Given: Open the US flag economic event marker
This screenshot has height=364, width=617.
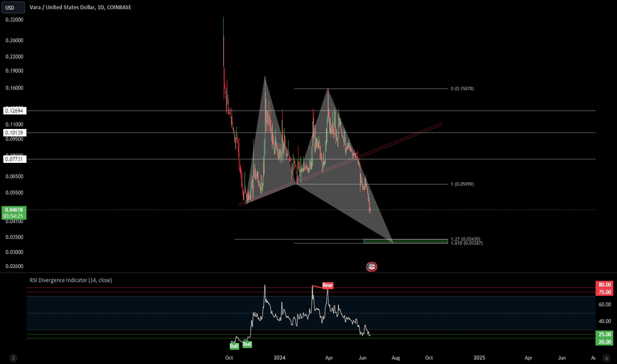Looking at the screenshot, I should pyautogui.click(x=371, y=267).
